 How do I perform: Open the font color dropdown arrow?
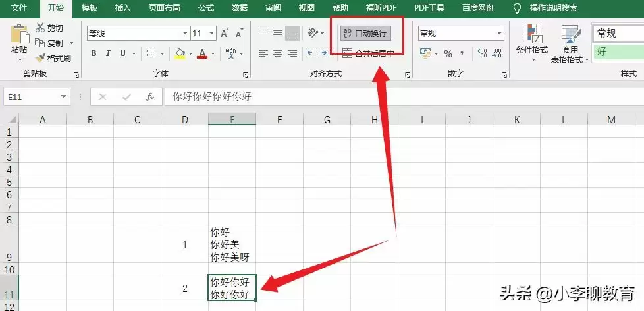pos(213,54)
